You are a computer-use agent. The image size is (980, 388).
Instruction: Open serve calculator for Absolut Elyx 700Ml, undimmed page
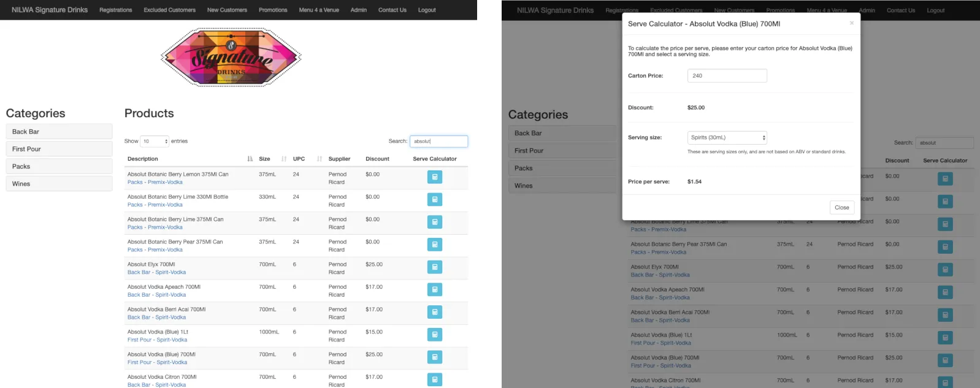[x=435, y=267]
